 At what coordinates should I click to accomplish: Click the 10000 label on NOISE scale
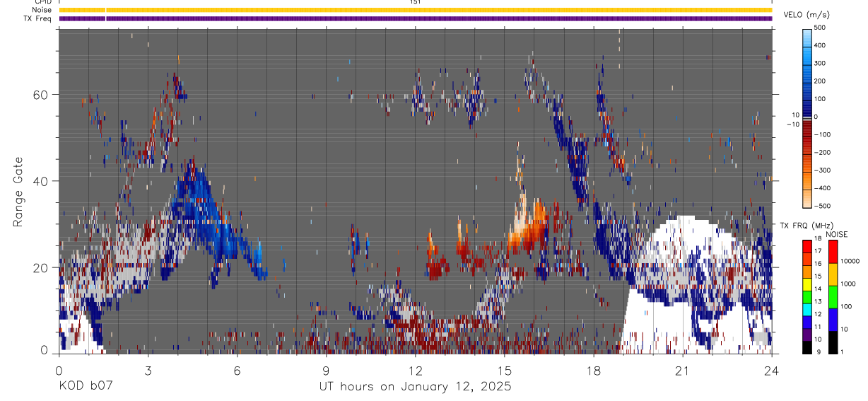[849, 261]
